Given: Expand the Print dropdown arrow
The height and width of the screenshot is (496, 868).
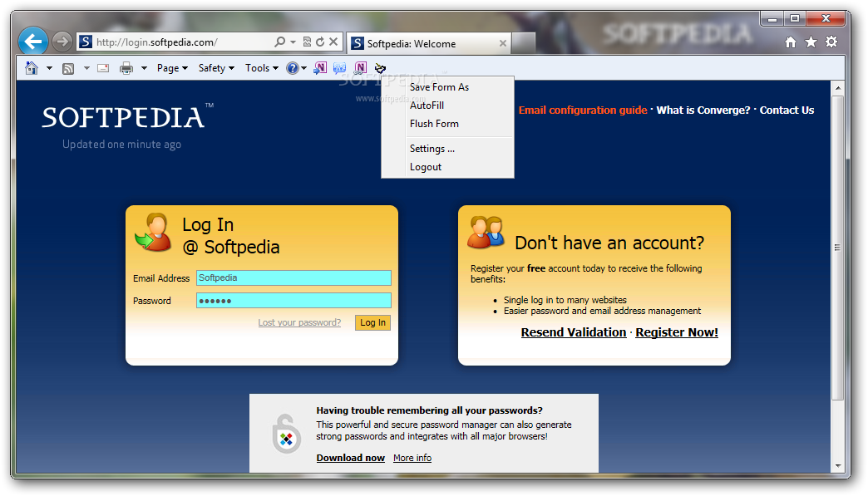Looking at the screenshot, I should pos(144,68).
